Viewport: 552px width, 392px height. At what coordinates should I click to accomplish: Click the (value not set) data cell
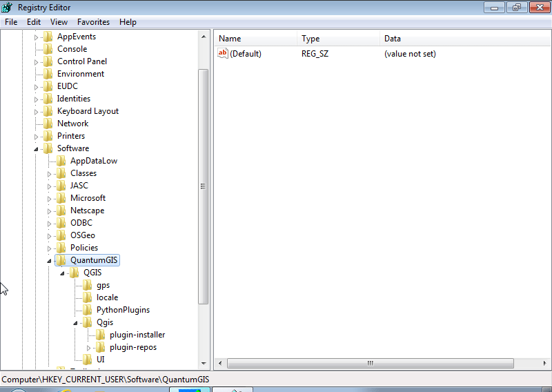pyautogui.click(x=410, y=54)
